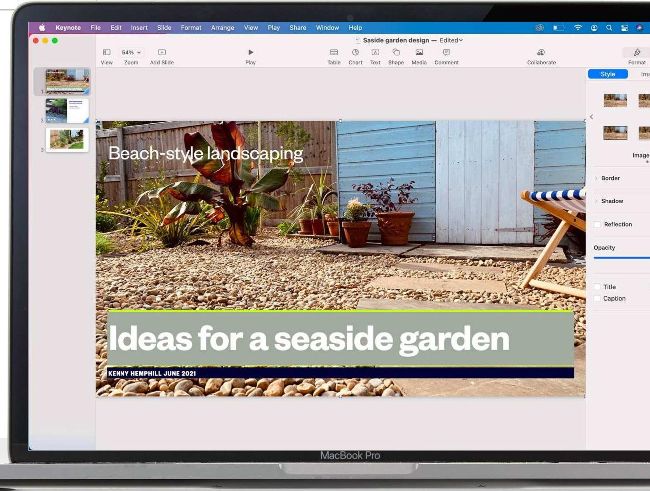Open the Arrange menu
The width and height of the screenshot is (650, 491).
pyautogui.click(x=221, y=28)
